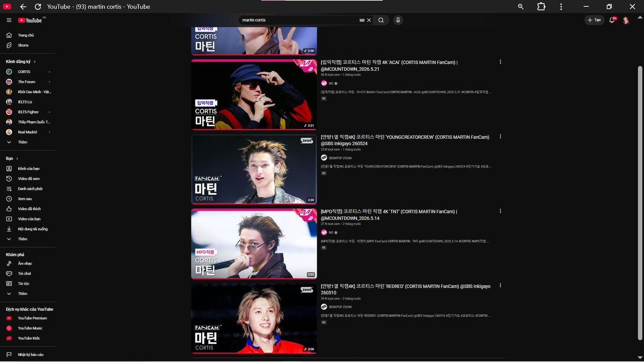Open the YOUNGCREATORCREW Inkigayo 260524 title
Screen dimensions: 644x362
(405, 140)
